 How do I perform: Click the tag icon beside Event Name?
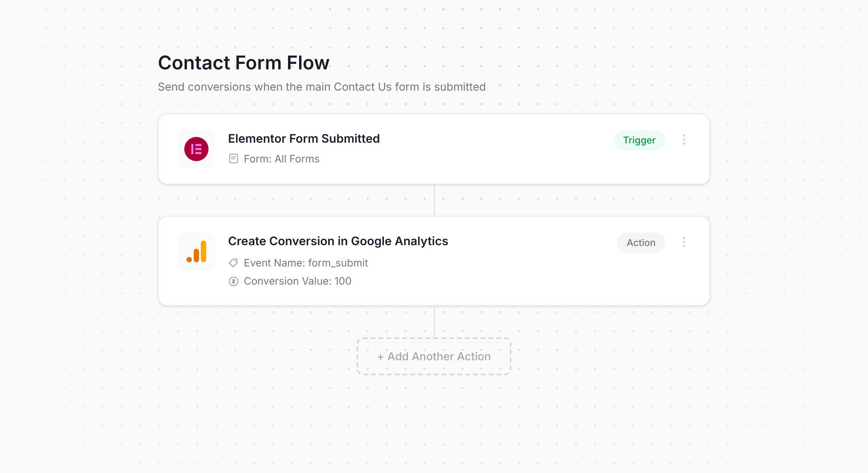pos(233,263)
